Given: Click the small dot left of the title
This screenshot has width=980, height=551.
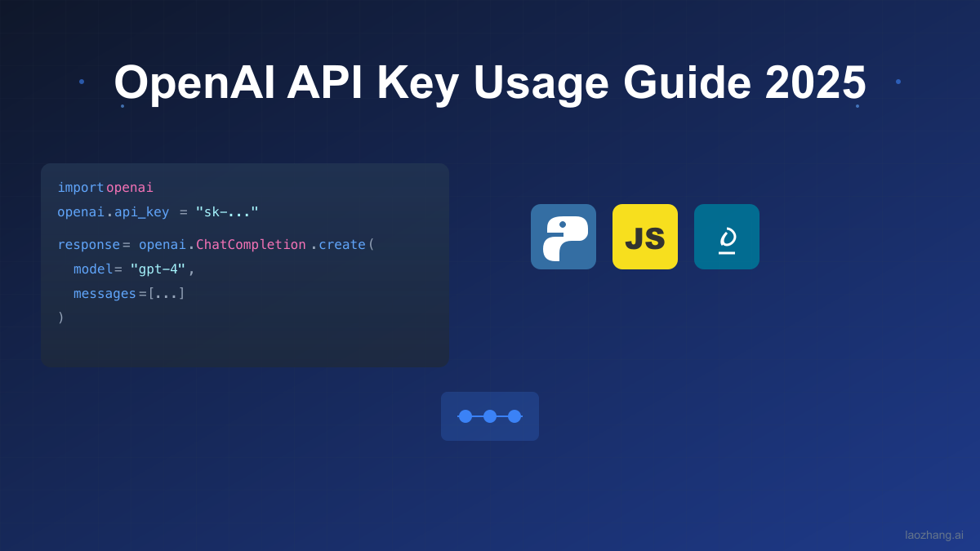Looking at the screenshot, I should (x=81, y=82).
